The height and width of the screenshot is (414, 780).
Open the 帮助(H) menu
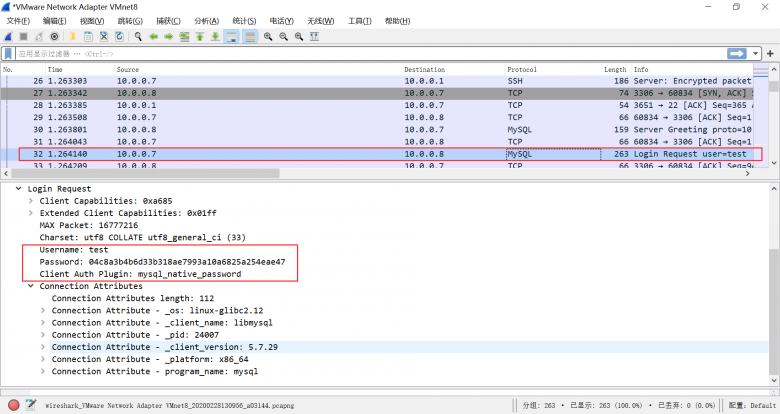pos(397,21)
